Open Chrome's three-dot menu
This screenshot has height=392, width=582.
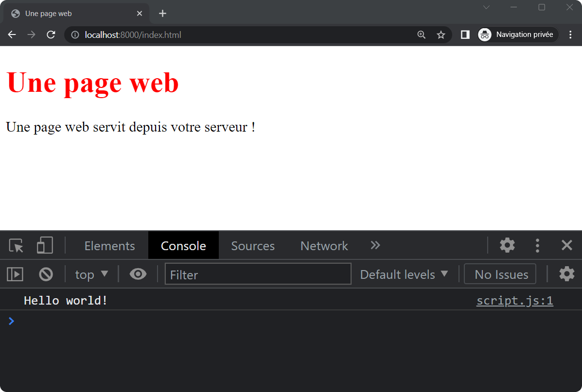(x=570, y=35)
